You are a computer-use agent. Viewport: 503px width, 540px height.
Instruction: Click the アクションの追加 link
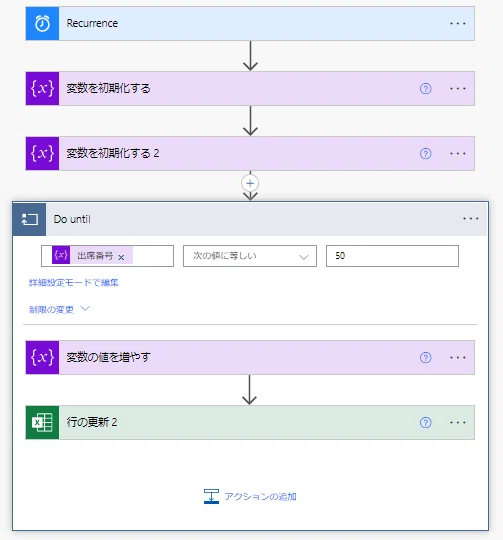[261, 497]
